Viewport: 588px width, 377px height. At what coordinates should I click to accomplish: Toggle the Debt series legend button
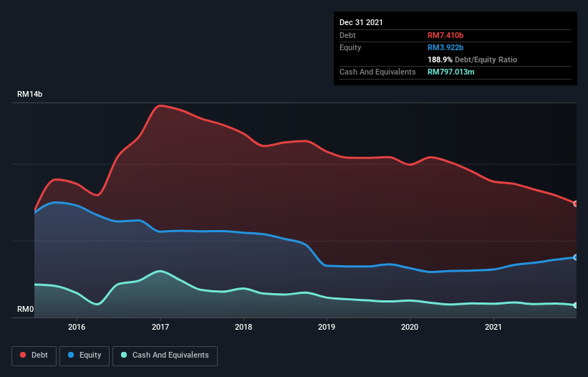point(34,355)
